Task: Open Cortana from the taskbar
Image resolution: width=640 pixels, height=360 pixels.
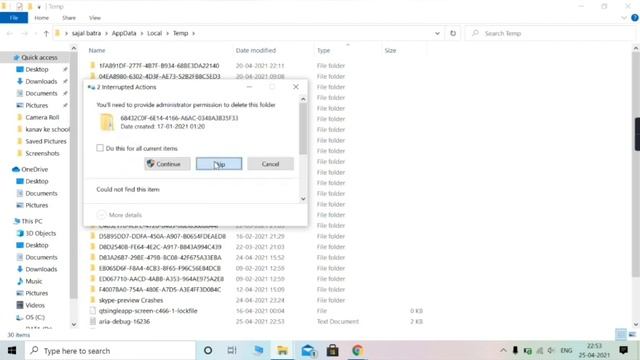Action: [x=208, y=350]
